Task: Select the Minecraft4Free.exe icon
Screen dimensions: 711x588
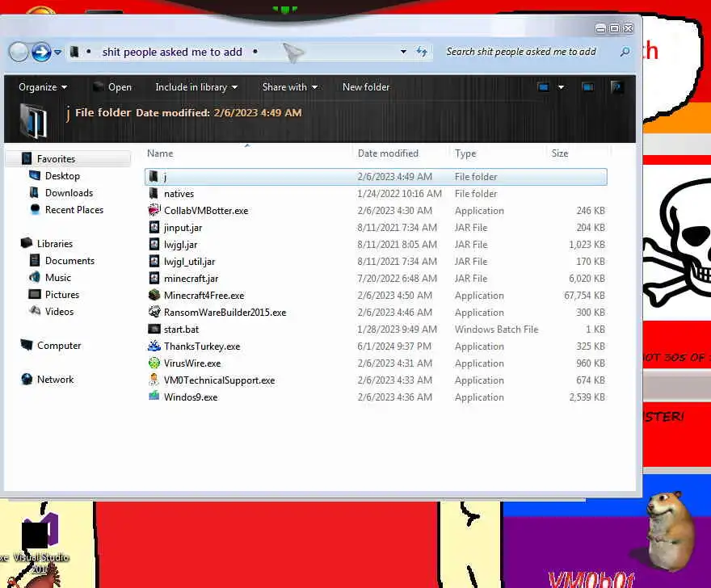Action: click(154, 295)
